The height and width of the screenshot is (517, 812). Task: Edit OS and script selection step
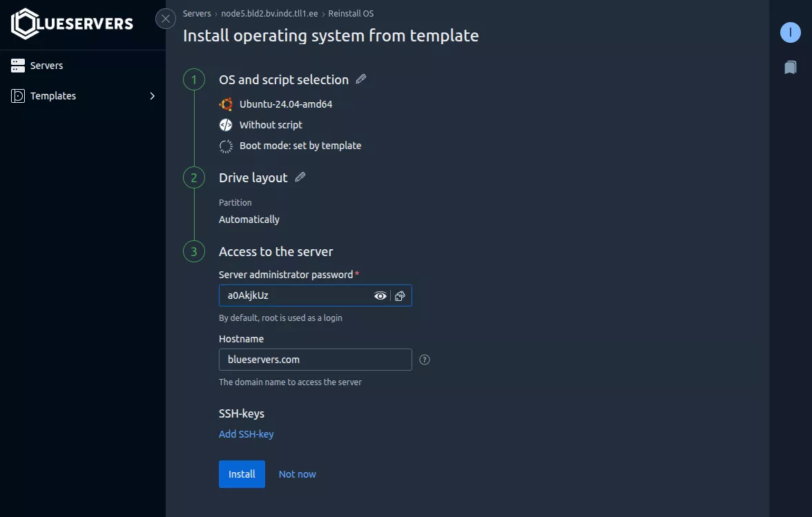pos(361,79)
